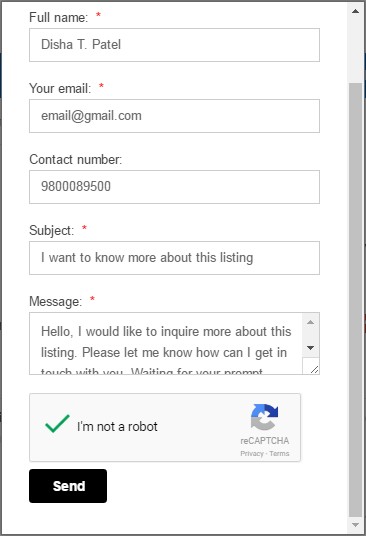Open the reCAPTCHA Terms link

click(x=279, y=454)
